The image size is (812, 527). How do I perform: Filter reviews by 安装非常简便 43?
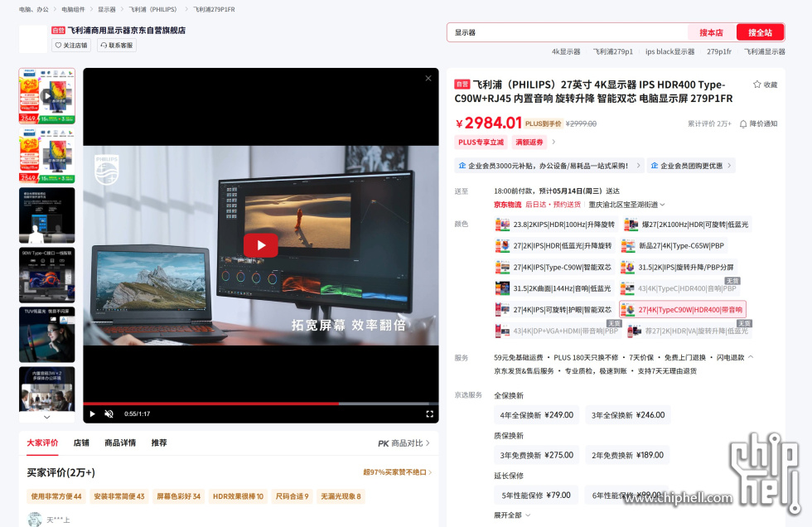point(119,496)
